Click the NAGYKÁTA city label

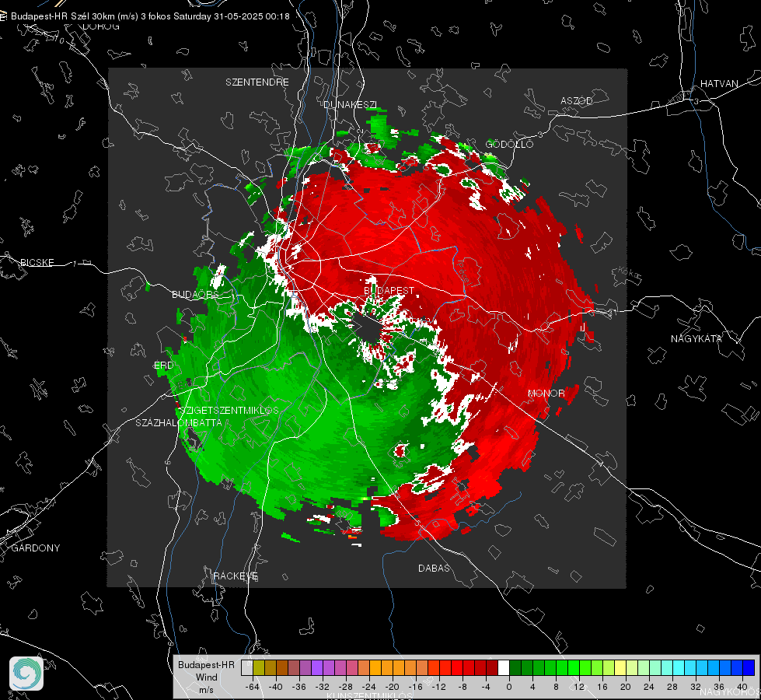point(696,339)
